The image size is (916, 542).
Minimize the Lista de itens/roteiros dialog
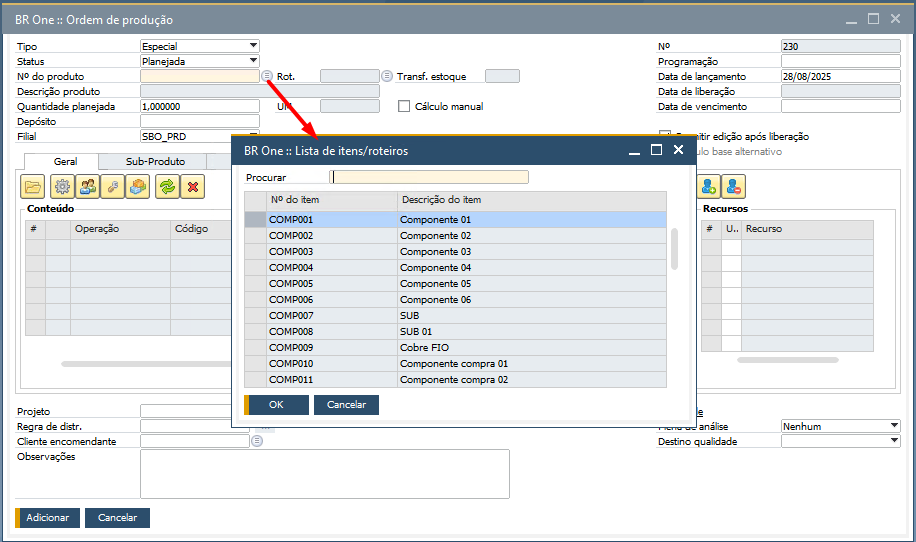[x=634, y=152]
